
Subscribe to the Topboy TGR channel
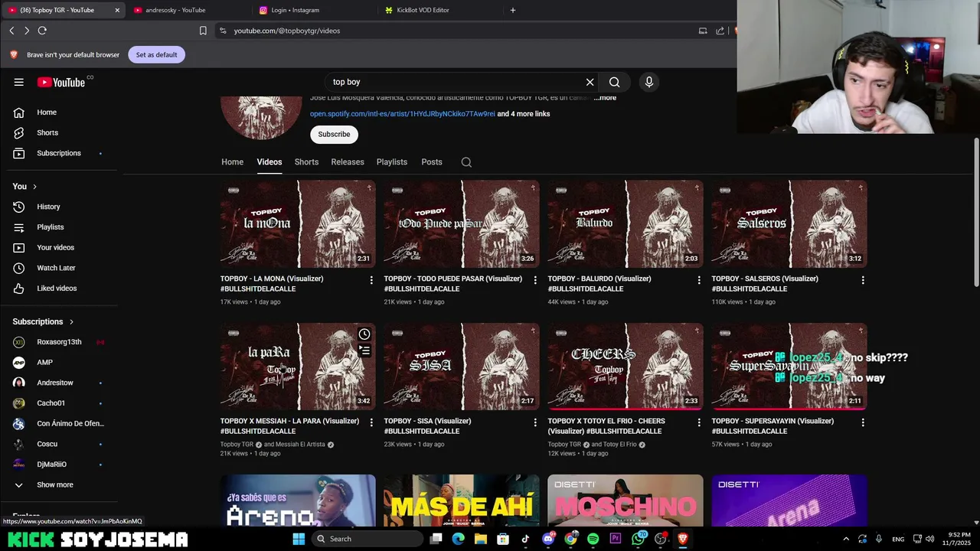click(x=334, y=134)
